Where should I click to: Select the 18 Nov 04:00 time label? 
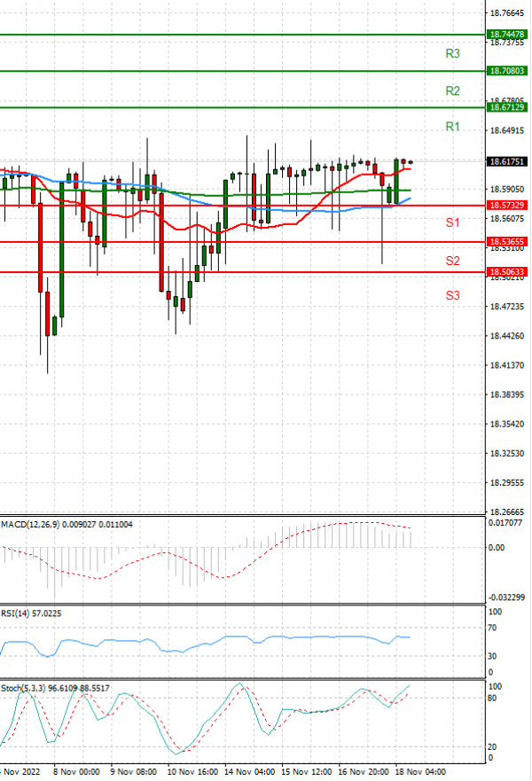(421, 772)
